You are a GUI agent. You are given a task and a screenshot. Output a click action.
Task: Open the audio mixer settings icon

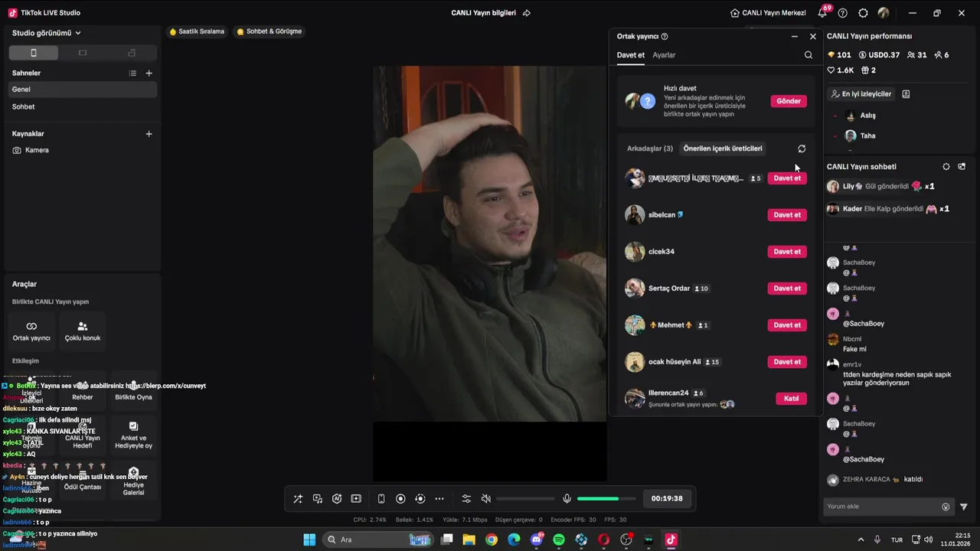coord(466,499)
